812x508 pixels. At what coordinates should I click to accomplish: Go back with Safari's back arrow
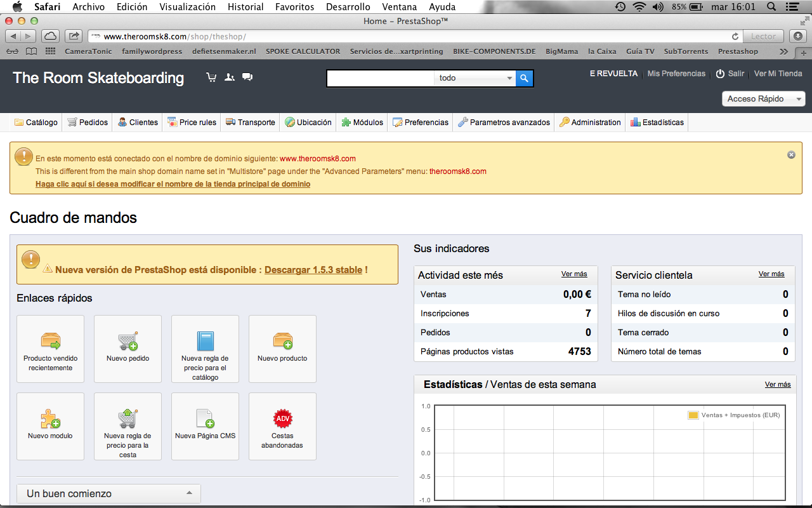click(13, 36)
